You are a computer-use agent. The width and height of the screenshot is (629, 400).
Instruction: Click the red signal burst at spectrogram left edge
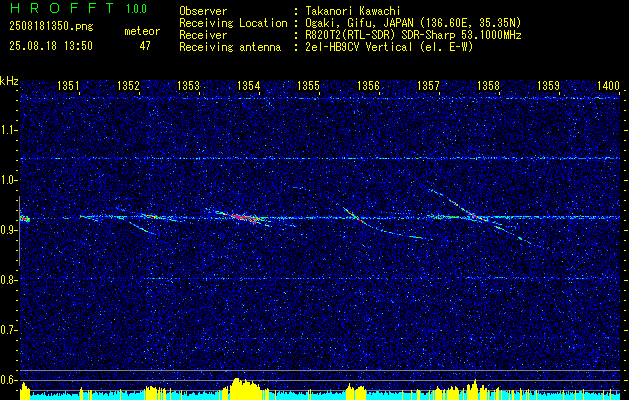click(x=24, y=219)
